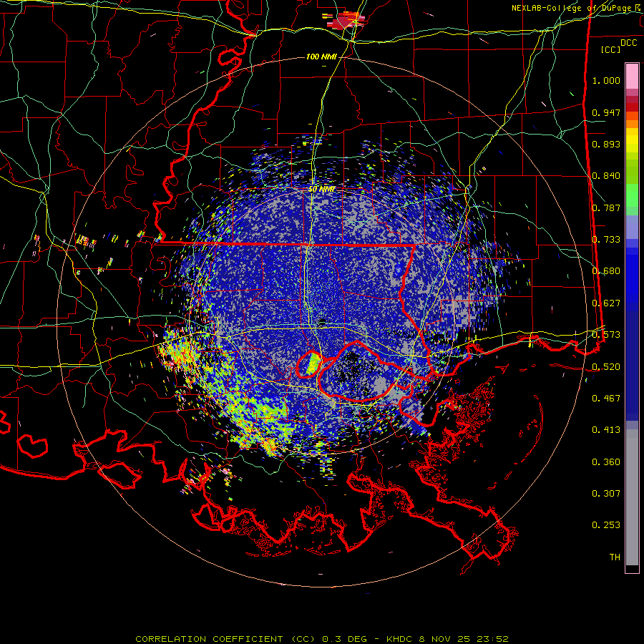Click the black radar site dot at center
The width and height of the screenshot is (644, 644).
(322, 321)
